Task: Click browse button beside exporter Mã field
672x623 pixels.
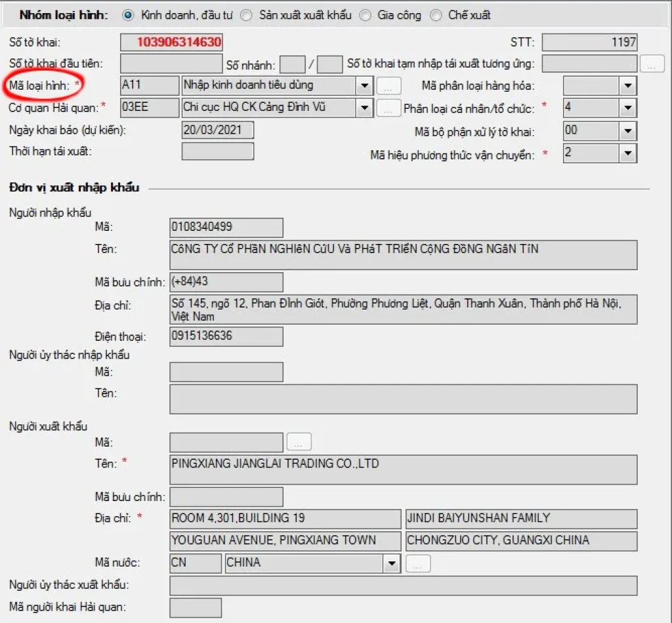Action: coord(299,443)
